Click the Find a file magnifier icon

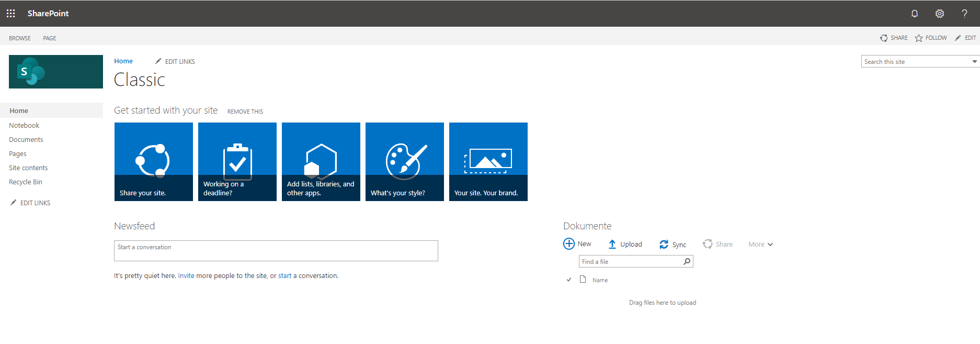pyautogui.click(x=687, y=261)
